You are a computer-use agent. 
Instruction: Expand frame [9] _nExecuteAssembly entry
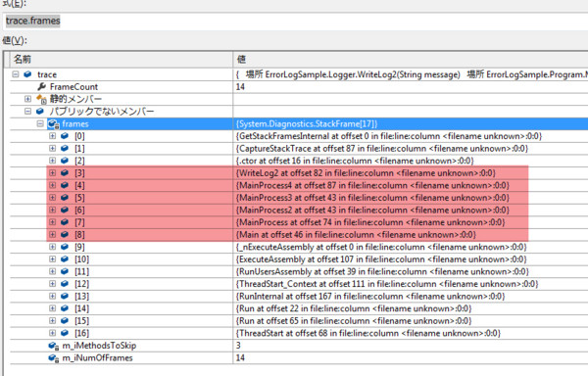[x=53, y=247]
